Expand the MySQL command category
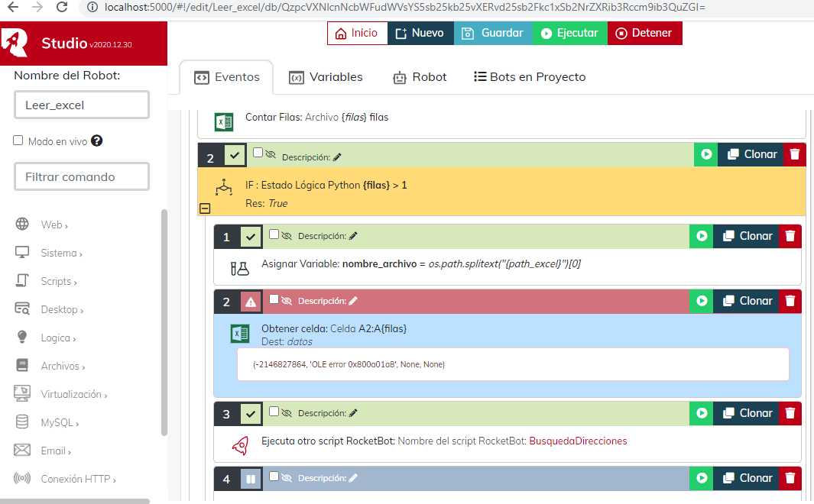The height and width of the screenshot is (504, 814). tap(60, 422)
